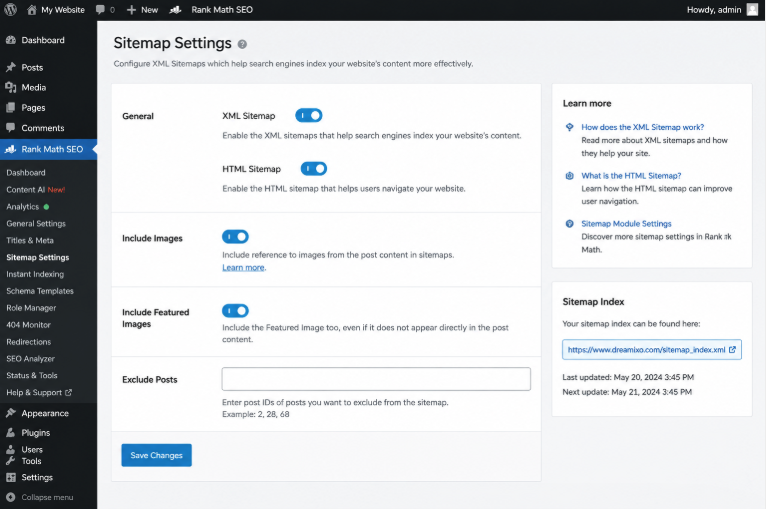Image resolution: width=766 pixels, height=509 pixels.
Task: Click external link icon in sitemap index URL
Action: click(x=732, y=350)
